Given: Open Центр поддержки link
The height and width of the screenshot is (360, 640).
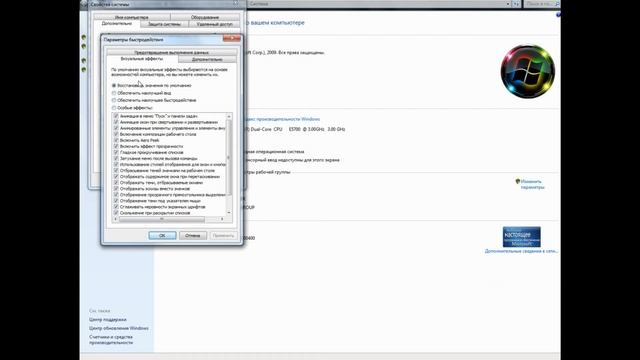Looking at the screenshot, I should (x=108, y=320).
